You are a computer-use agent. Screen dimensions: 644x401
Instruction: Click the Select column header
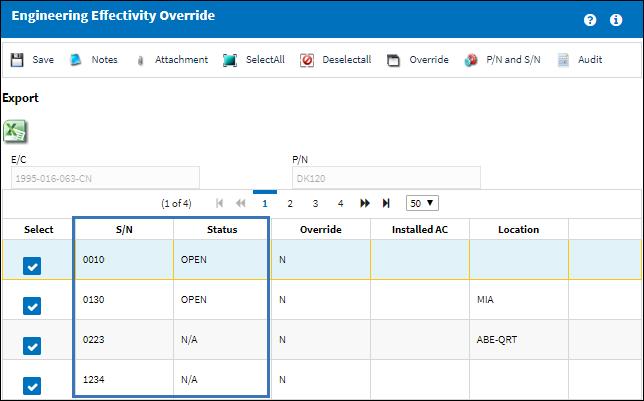point(39,230)
